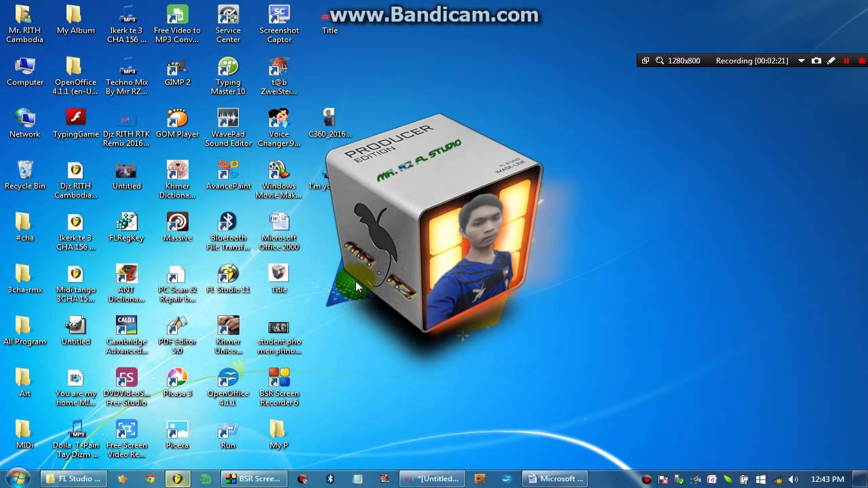The height and width of the screenshot is (488, 868).
Task: Open the Khmer Dictionary desktop icon
Action: [x=177, y=180]
